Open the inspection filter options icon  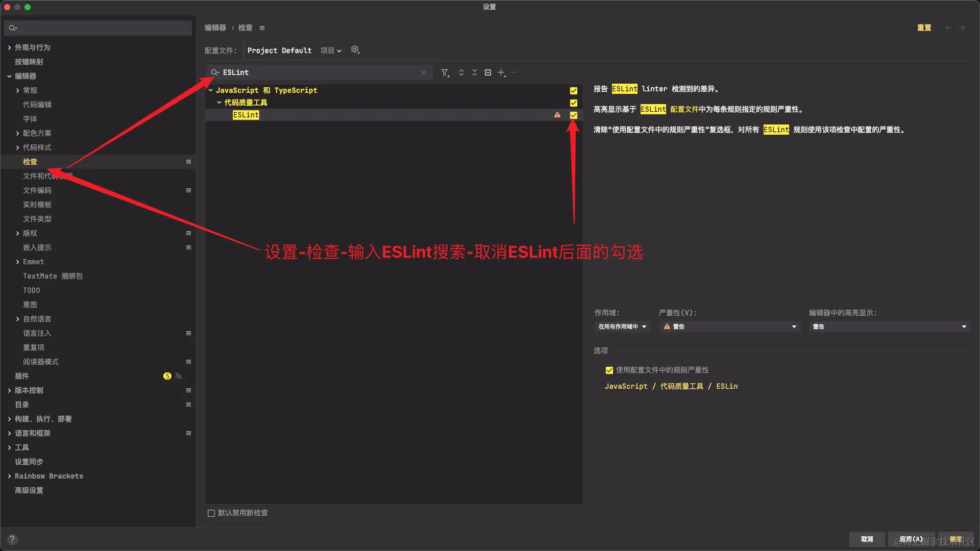pos(445,72)
